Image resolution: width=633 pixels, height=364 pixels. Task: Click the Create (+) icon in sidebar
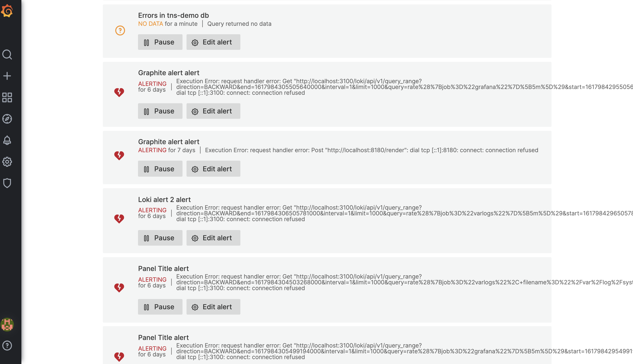[7, 76]
